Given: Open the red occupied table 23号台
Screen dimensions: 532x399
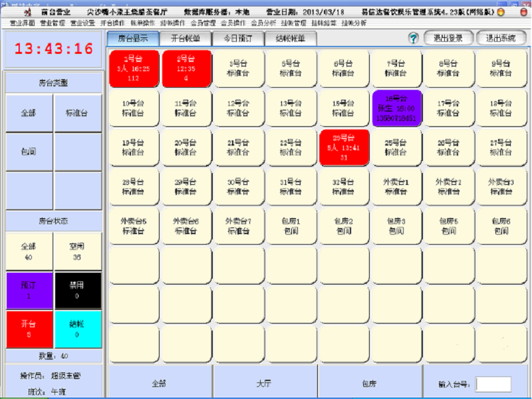Looking at the screenshot, I should coord(343,147).
